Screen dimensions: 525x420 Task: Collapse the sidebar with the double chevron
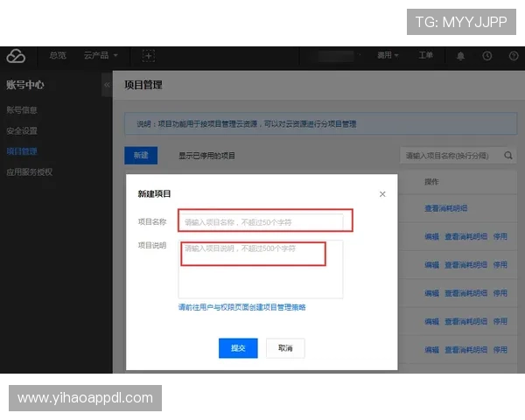coord(107,85)
